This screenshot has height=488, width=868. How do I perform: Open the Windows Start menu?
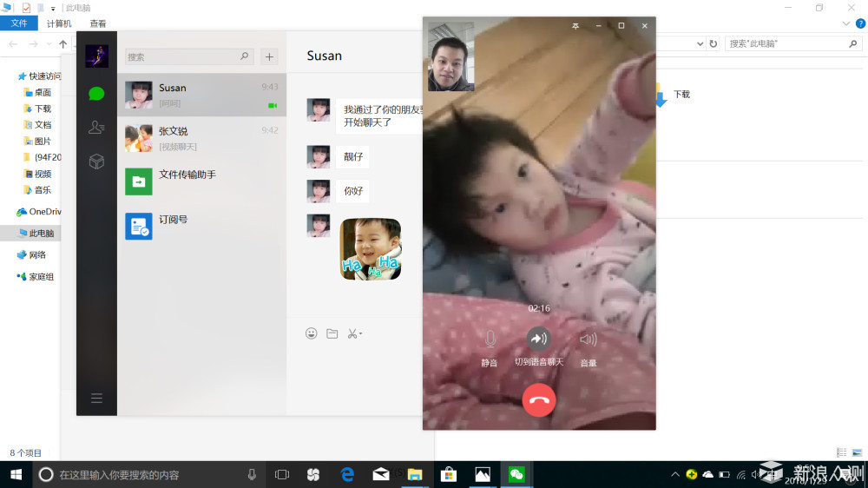click(x=16, y=475)
